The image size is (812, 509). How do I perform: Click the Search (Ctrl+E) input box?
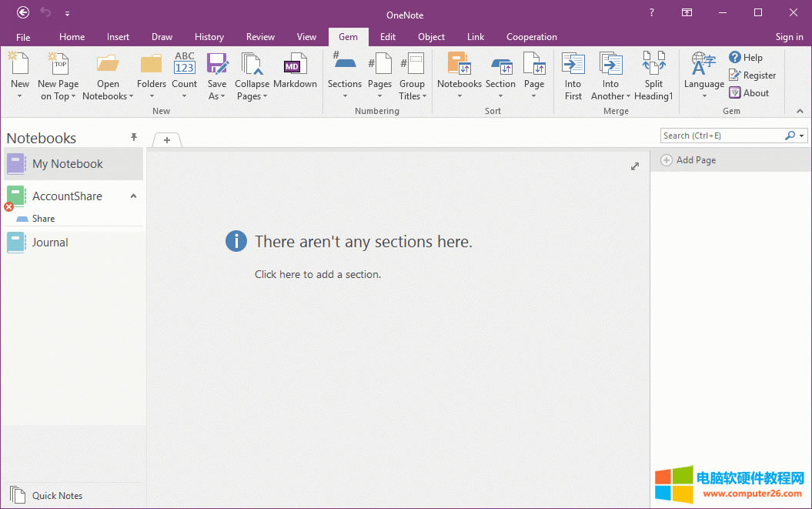(721, 136)
